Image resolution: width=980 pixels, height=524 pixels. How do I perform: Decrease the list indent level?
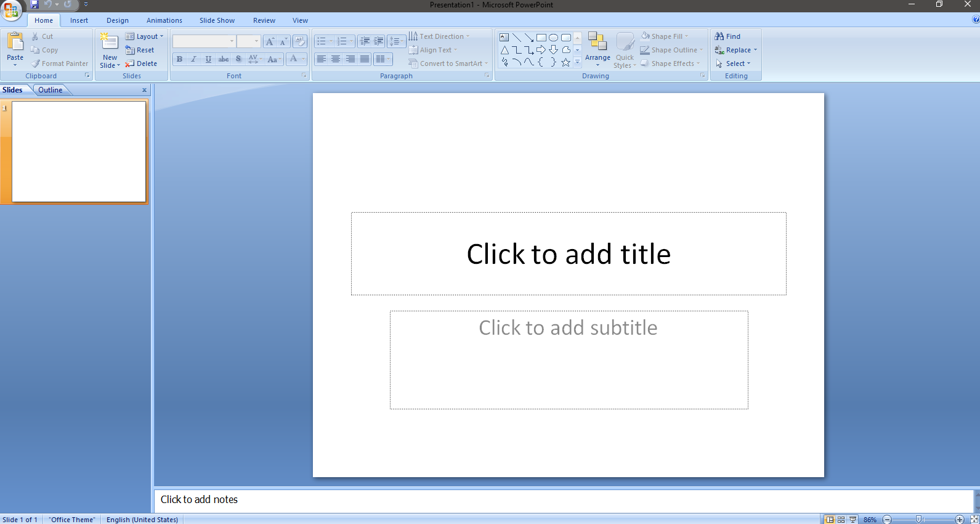365,41
